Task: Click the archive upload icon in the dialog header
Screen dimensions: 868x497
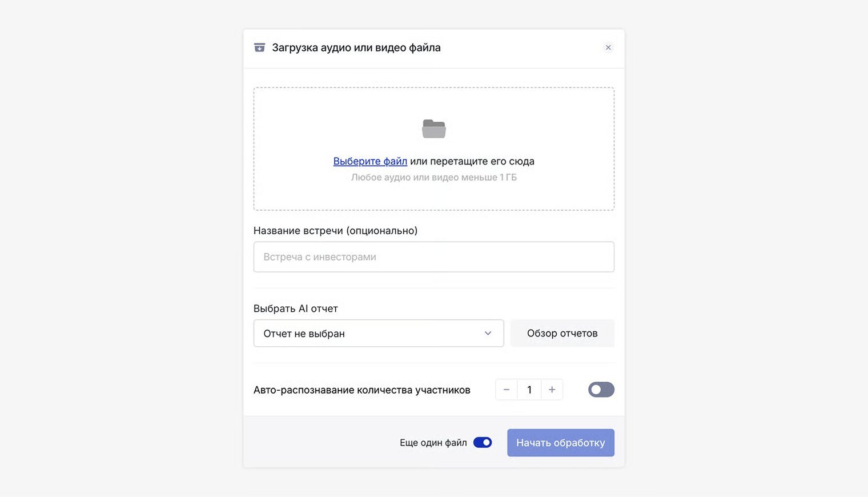Action: (259, 47)
